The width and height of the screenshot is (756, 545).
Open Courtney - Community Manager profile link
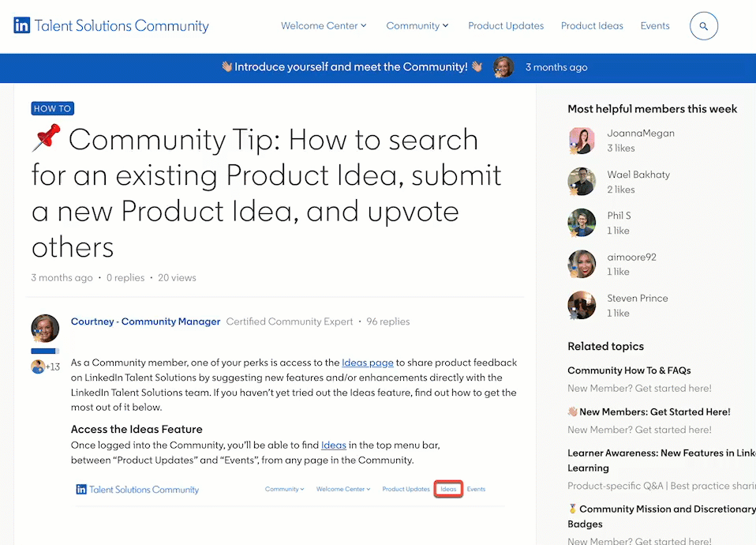point(146,321)
